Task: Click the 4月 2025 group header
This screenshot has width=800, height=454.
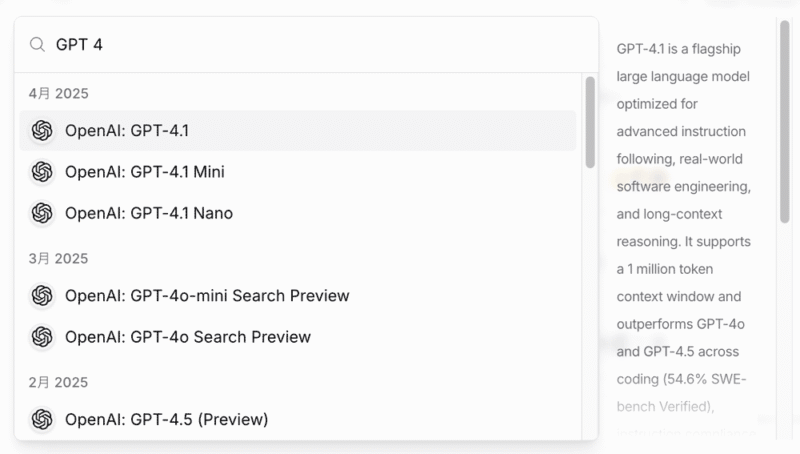Action: pos(58,93)
